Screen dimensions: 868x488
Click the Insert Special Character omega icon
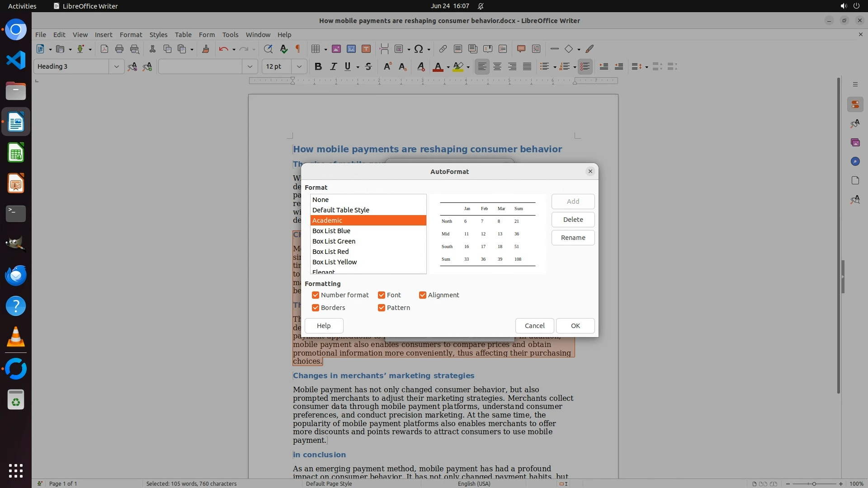coord(419,49)
